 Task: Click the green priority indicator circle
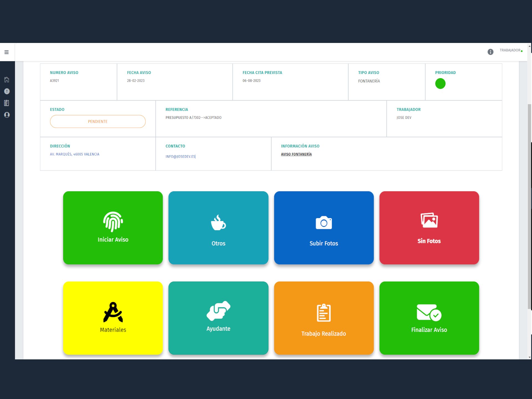[x=440, y=84]
